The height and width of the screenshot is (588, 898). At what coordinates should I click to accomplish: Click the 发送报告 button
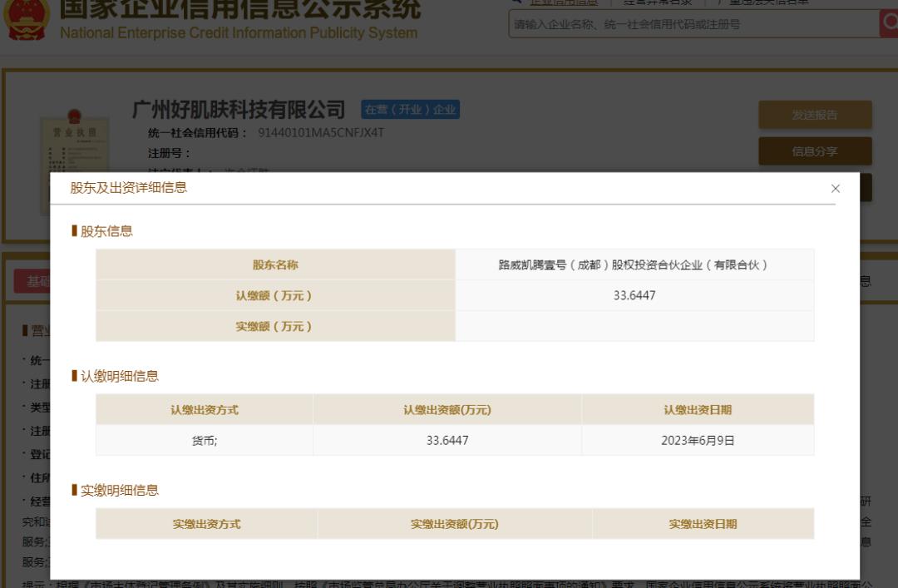pos(815,116)
